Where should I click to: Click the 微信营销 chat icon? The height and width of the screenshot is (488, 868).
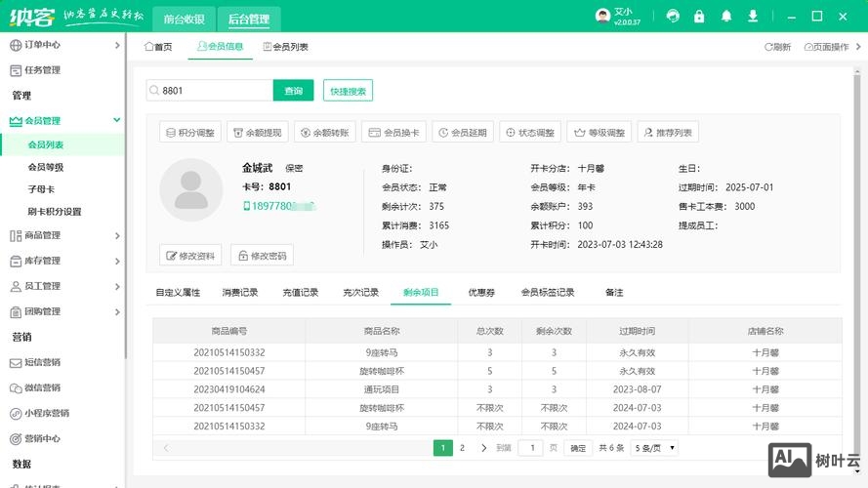pos(16,388)
